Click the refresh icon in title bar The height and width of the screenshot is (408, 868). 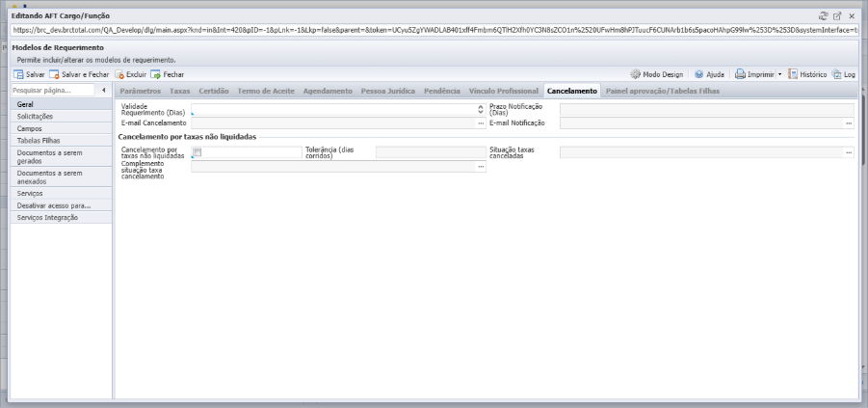point(823,16)
